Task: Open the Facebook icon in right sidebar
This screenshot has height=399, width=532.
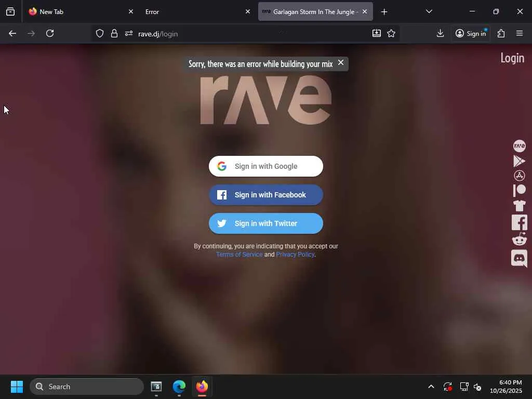Action: pos(519,222)
